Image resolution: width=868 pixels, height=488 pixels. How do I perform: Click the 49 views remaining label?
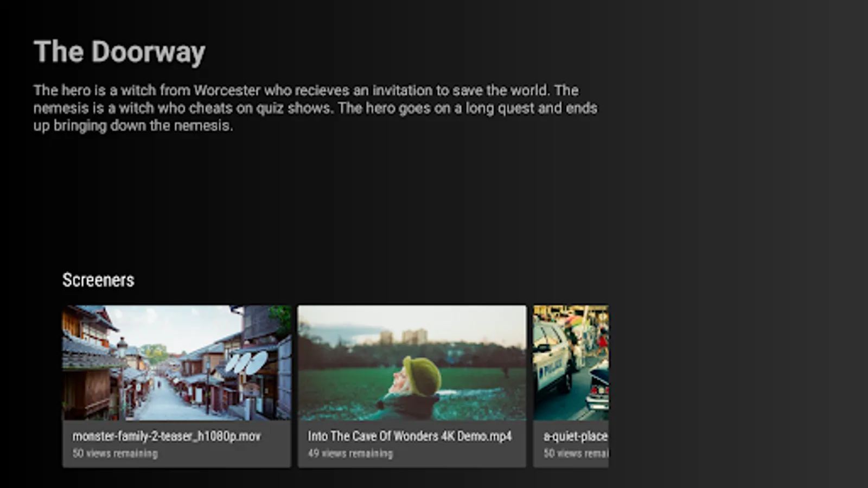click(350, 453)
